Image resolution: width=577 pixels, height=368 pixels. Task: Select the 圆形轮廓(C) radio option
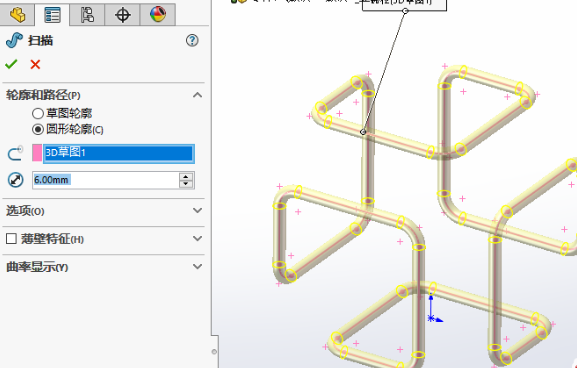tap(38, 129)
